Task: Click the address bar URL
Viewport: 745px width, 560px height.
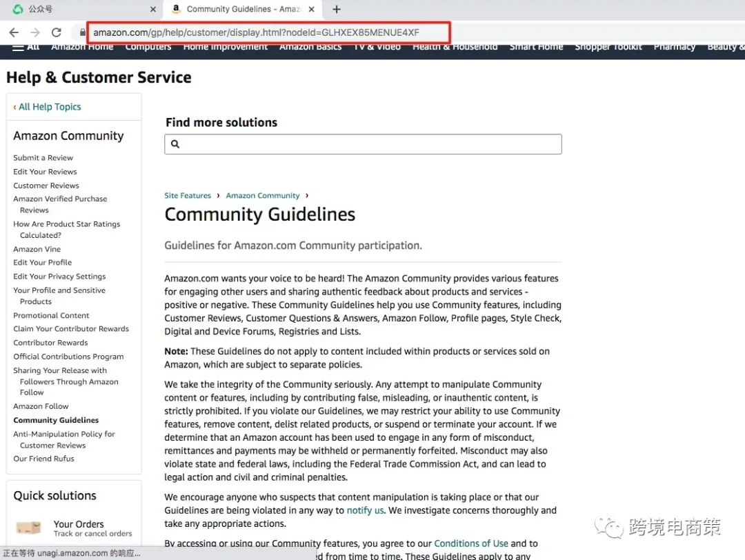Action: tap(256, 32)
